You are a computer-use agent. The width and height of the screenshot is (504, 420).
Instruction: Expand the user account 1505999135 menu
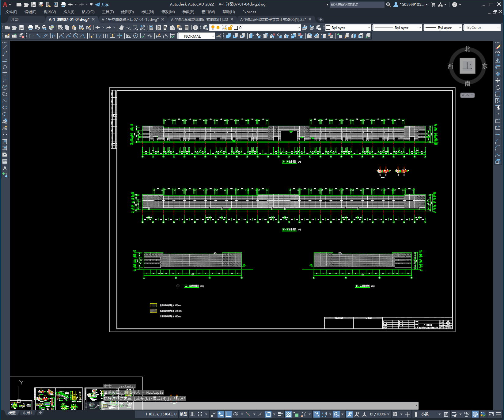[x=411, y=5]
